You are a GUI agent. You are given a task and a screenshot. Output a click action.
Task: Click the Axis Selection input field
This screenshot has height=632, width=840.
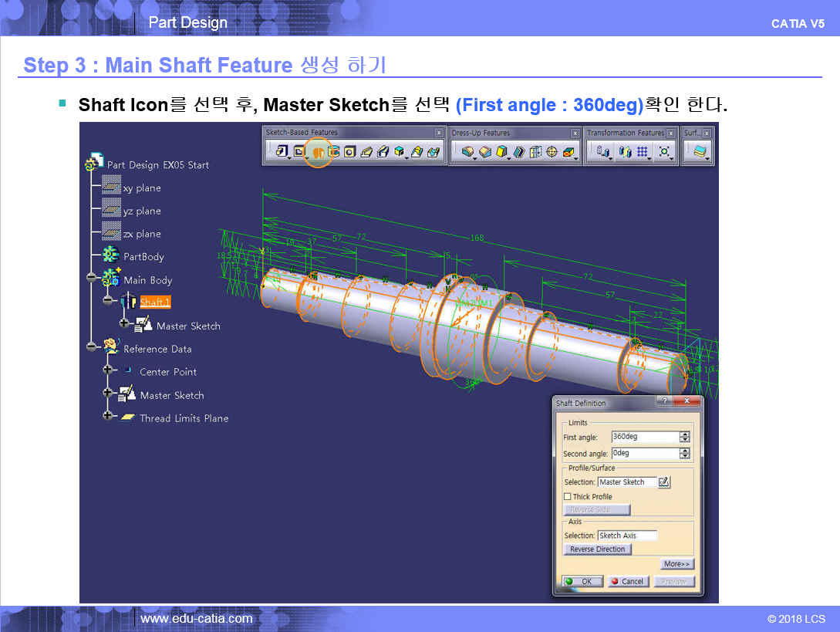[627, 536]
